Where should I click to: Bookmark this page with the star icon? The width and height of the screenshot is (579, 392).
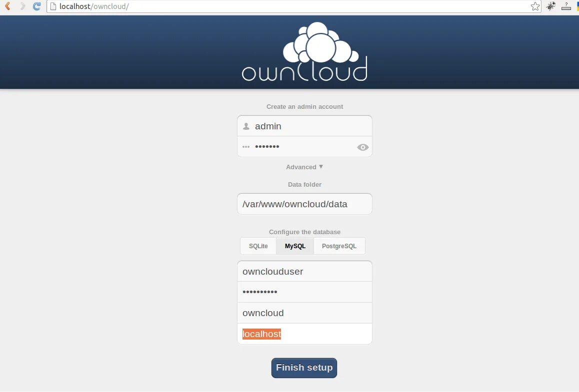[535, 6]
